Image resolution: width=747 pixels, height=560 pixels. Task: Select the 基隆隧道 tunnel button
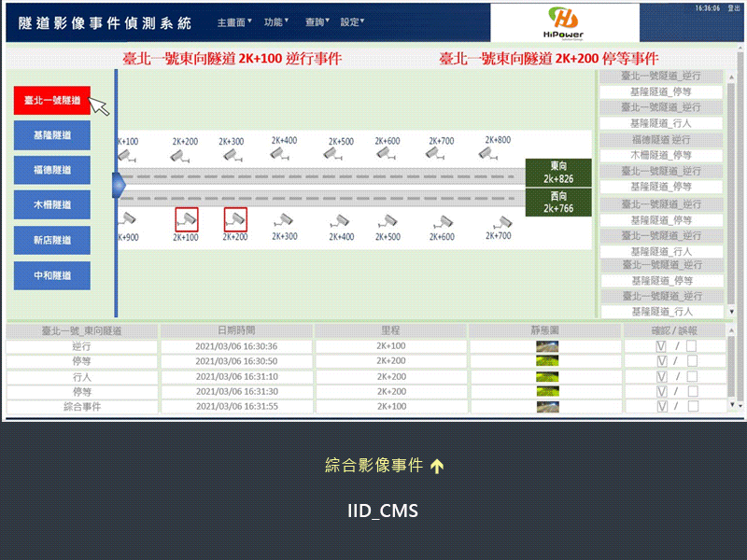point(52,135)
